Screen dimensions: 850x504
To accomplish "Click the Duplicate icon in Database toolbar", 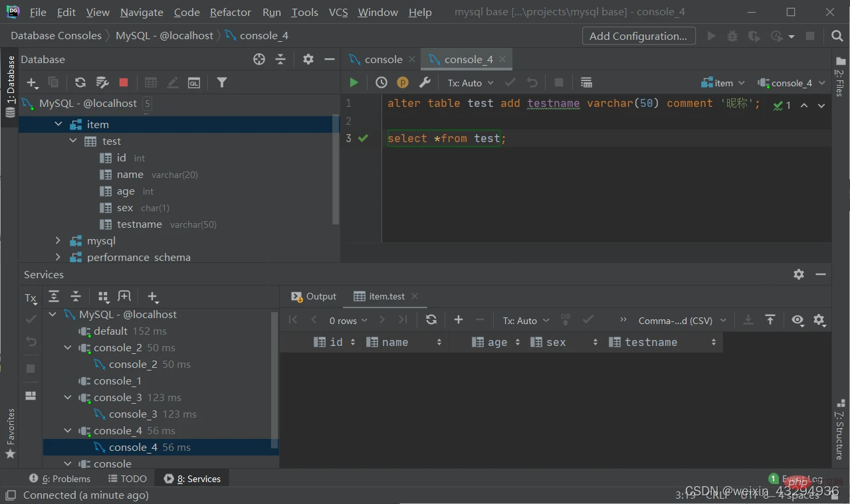I will [53, 82].
